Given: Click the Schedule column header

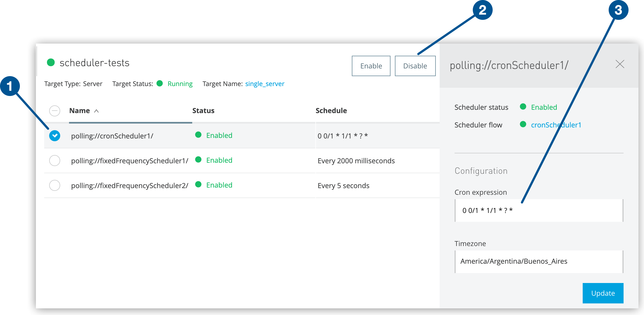Looking at the screenshot, I should (x=331, y=111).
